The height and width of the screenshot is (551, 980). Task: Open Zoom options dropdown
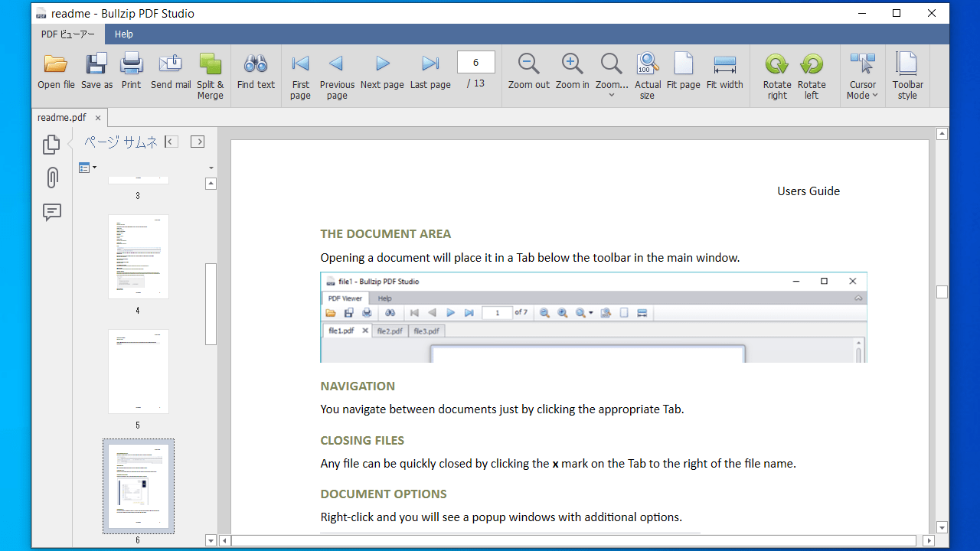pyautogui.click(x=612, y=76)
